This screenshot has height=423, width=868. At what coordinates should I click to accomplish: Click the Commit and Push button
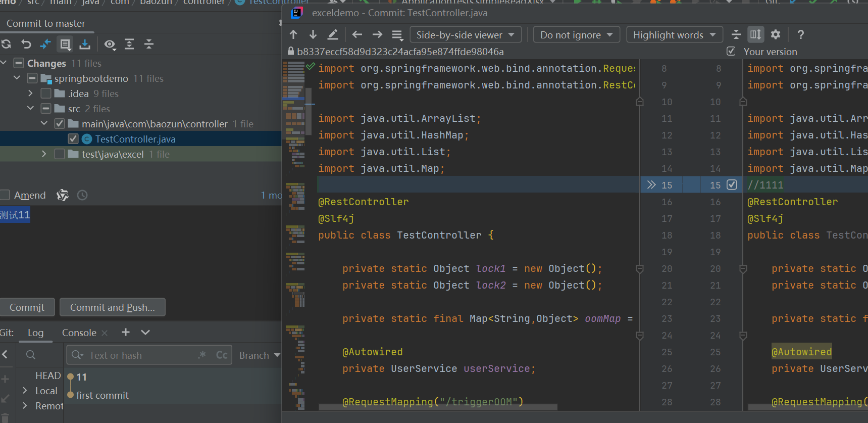point(113,307)
